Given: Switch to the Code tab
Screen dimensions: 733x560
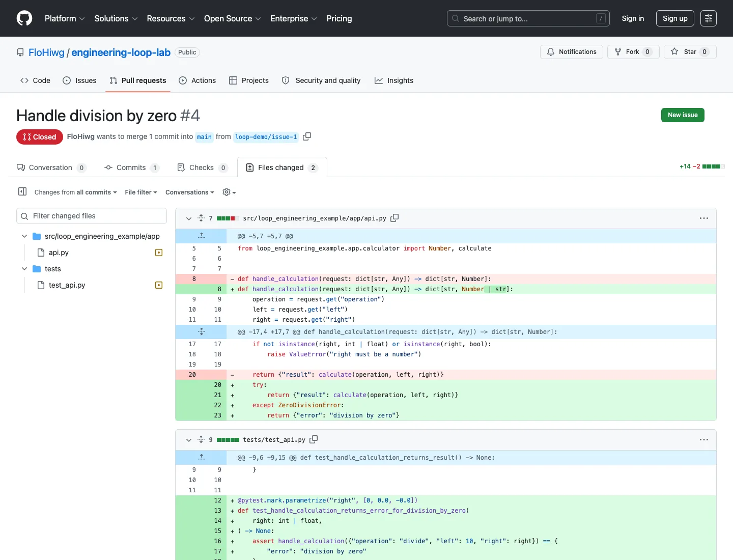Looking at the screenshot, I should [x=35, y=80].
